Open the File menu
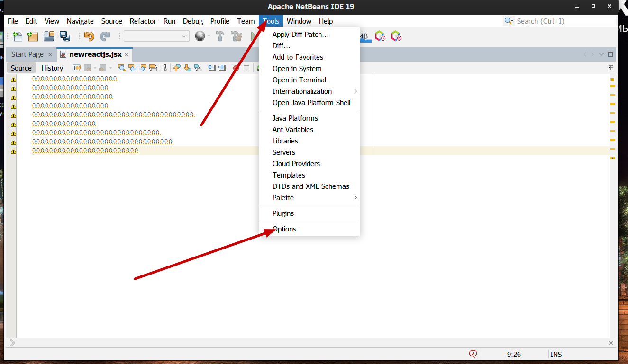The height and width of the screenshot is (364, 628). click(x=13, y=21)
